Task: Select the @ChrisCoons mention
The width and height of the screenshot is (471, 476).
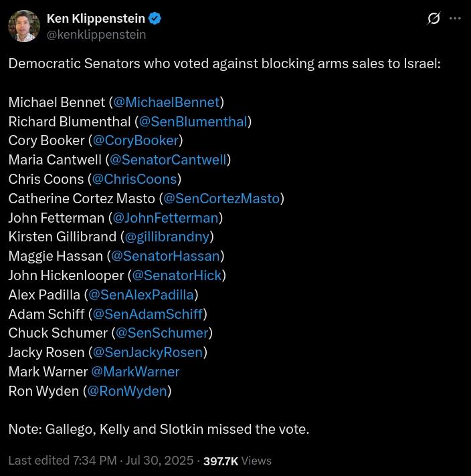Action: click(134, 179)
